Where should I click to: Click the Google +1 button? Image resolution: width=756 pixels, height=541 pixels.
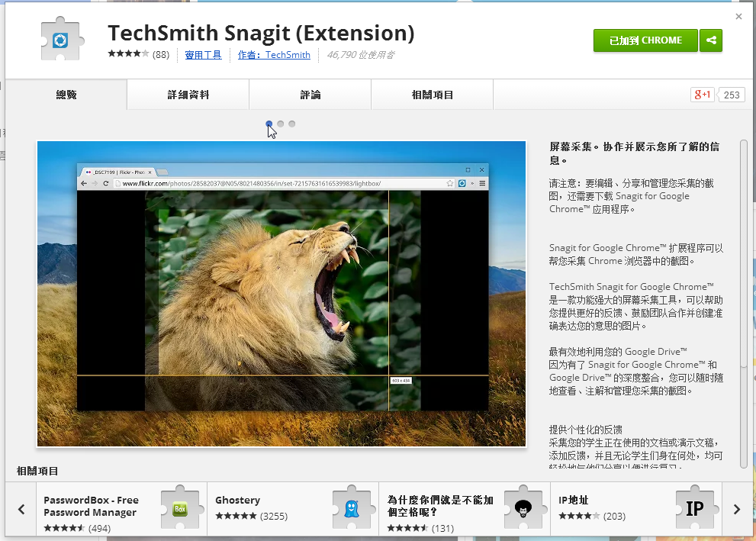point(702,95)
